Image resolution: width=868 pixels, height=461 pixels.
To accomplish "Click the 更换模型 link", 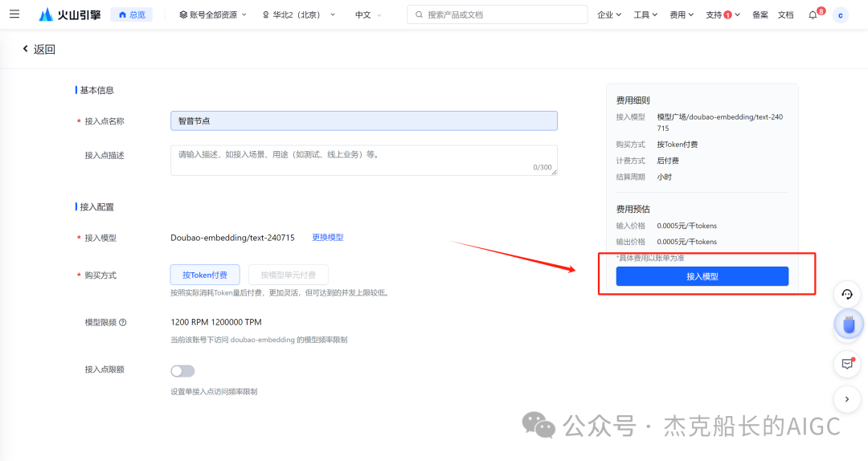I will (x=328, y=238).
